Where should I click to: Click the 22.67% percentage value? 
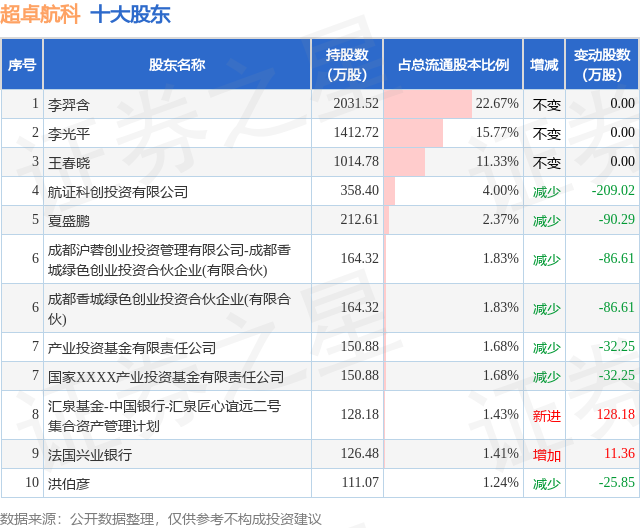click(x=497, y=103)
